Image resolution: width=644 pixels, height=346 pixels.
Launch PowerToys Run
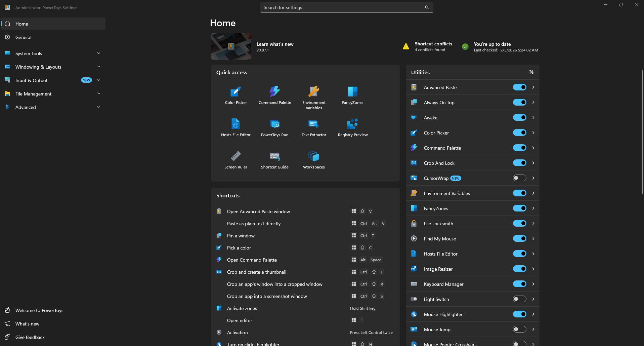(x=274, y=127)
